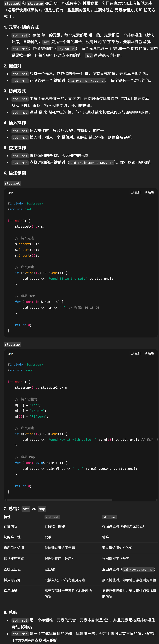Click the comment "// 输出: 10 15 20"
The image size is (159, 644).
click(84, 307)
